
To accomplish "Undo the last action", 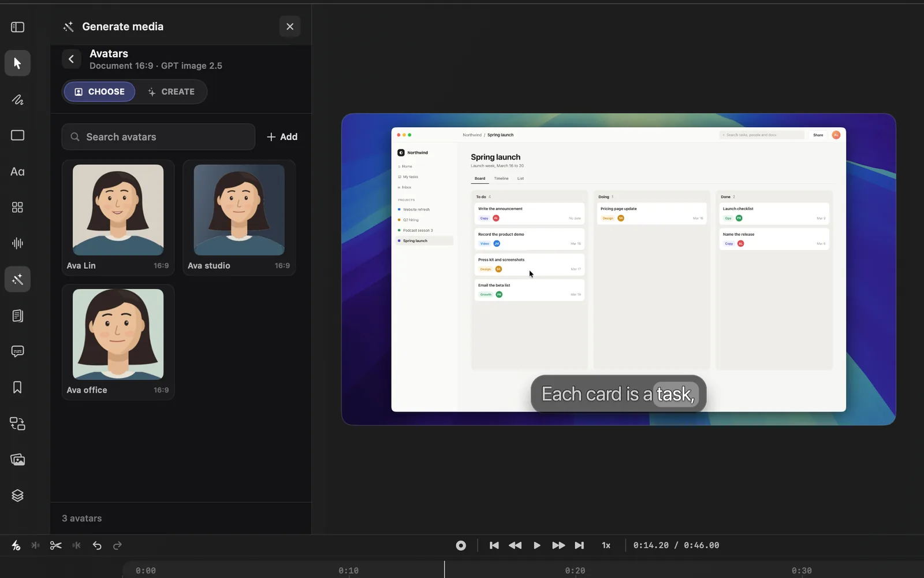I will coord(97,545).
